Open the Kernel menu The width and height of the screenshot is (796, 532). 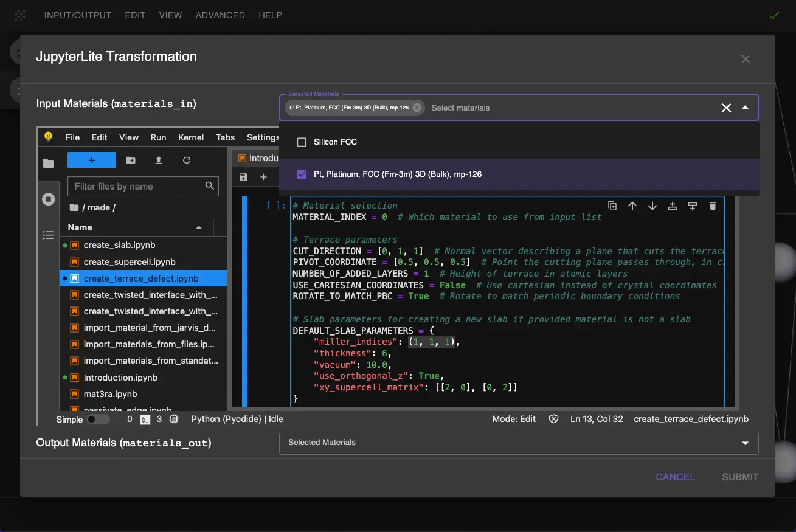pos(191,137)
